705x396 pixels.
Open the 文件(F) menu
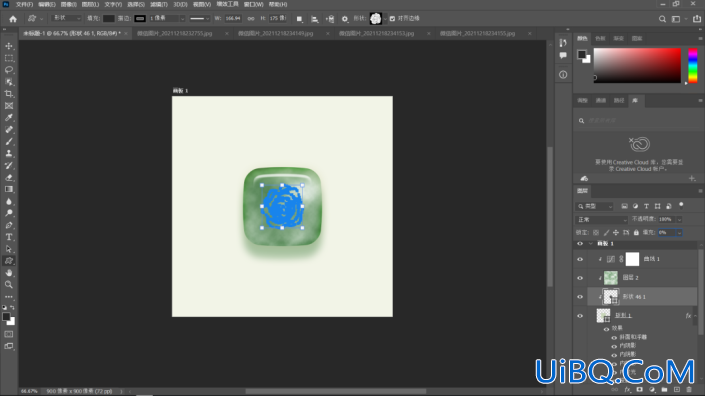pos(24,4)
